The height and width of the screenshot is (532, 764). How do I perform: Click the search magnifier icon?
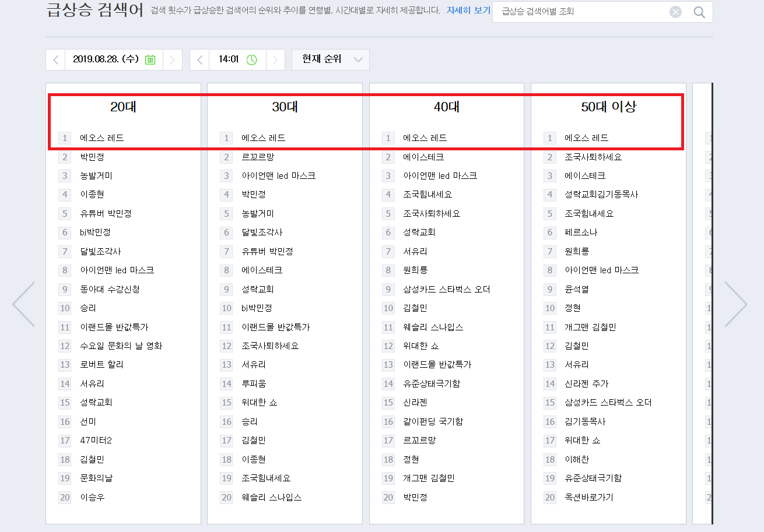pyautogui.click(x=699, y=12)
